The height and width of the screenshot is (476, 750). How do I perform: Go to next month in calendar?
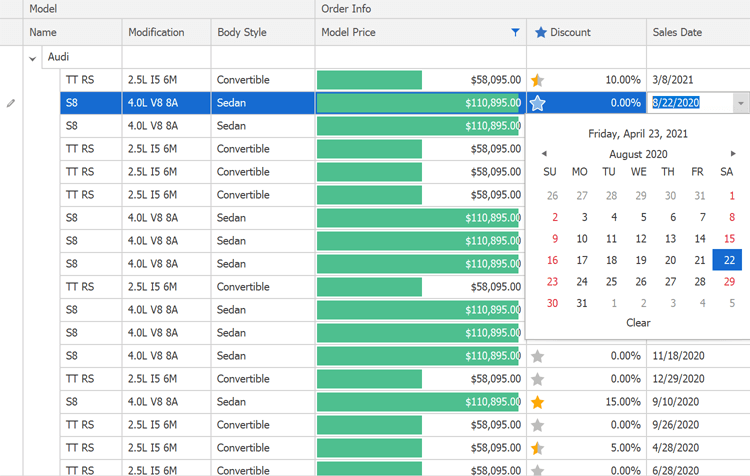[x=733, y=154]
